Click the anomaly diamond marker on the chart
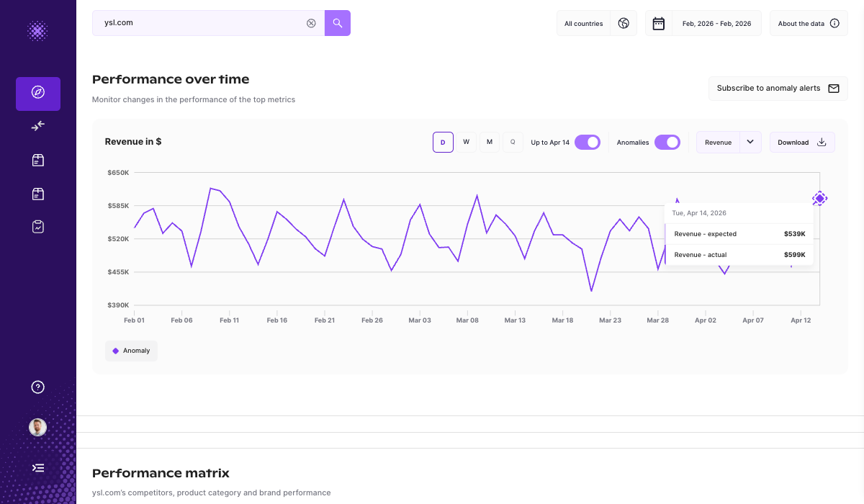Viewport: 864px width, 504px height. click(x=819, y=198)
